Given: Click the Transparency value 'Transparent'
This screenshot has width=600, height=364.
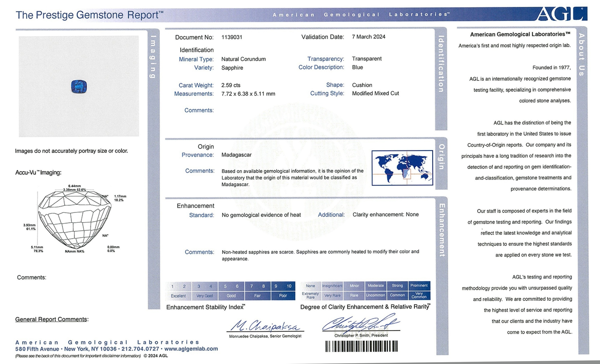Looking at the screenshot, I should 367,59.
